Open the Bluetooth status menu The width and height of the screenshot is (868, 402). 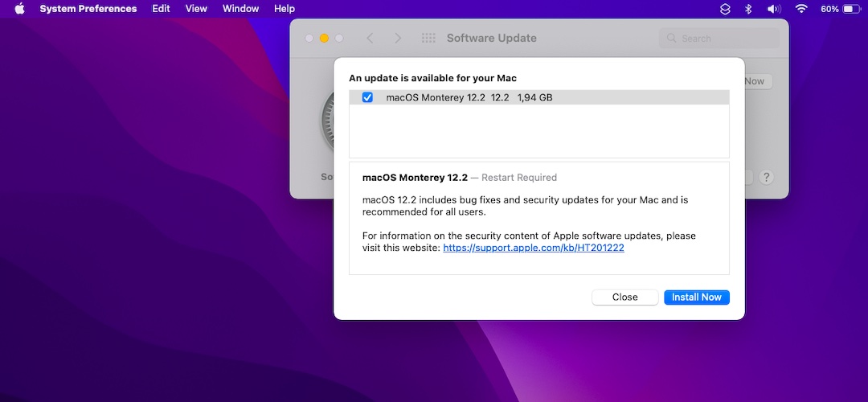click(748, 9)
